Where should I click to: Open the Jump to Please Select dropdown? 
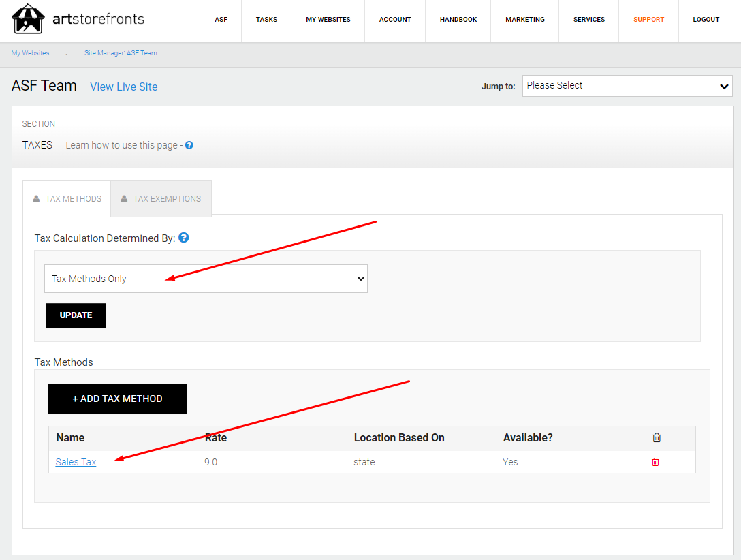[627, 86]
